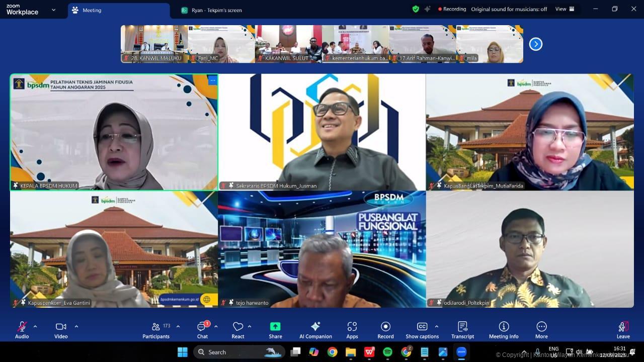Open the Zoom Workplace dropdown arrow

[x=54, y=10]
